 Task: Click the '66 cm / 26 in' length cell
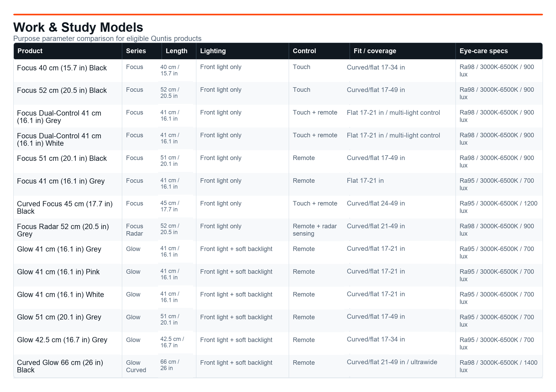click(170, 365)
